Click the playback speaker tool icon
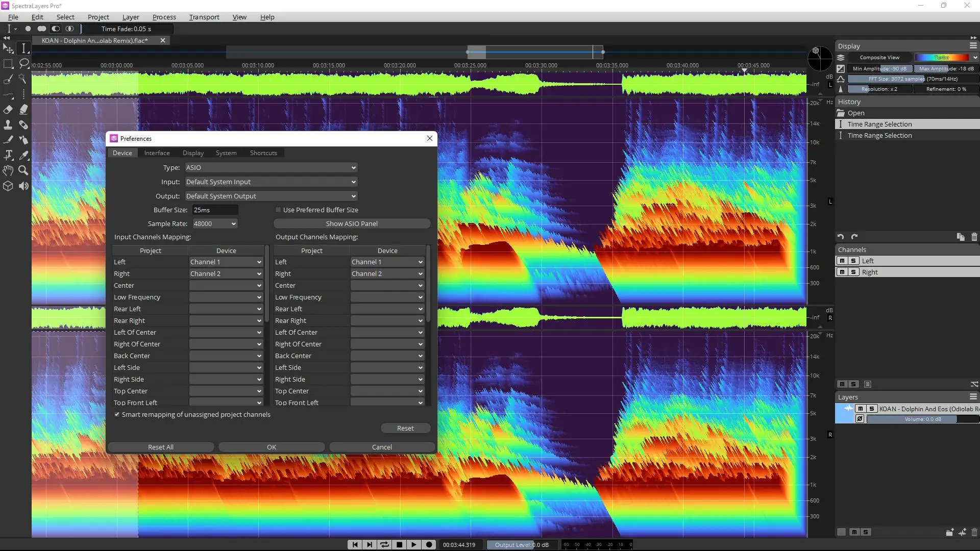 pyautogui.click(x=23, y=186)
